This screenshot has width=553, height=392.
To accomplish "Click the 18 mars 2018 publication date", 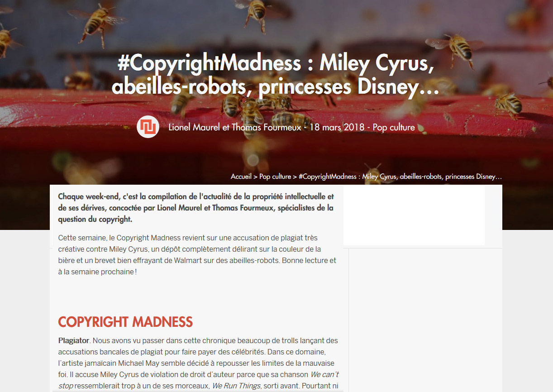I will click(337, 127).
